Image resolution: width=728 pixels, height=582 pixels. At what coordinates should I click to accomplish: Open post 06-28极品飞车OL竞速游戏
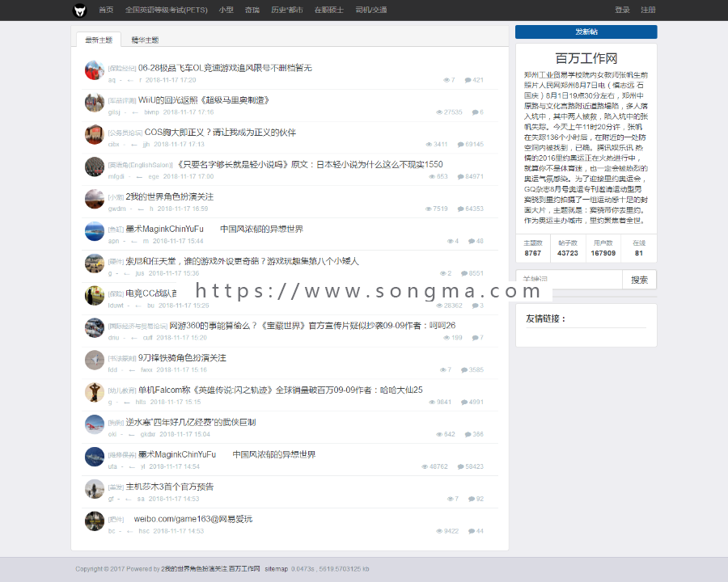(225, 68)
